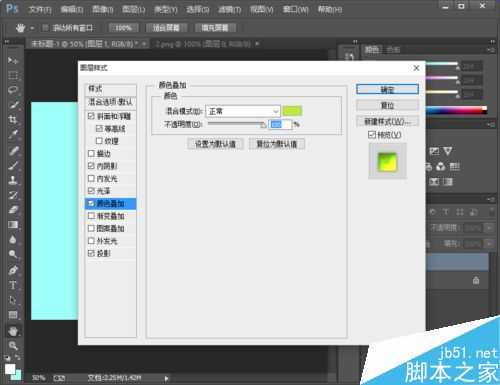Click the Photoshop Ps logo icon

coord(12,8)
